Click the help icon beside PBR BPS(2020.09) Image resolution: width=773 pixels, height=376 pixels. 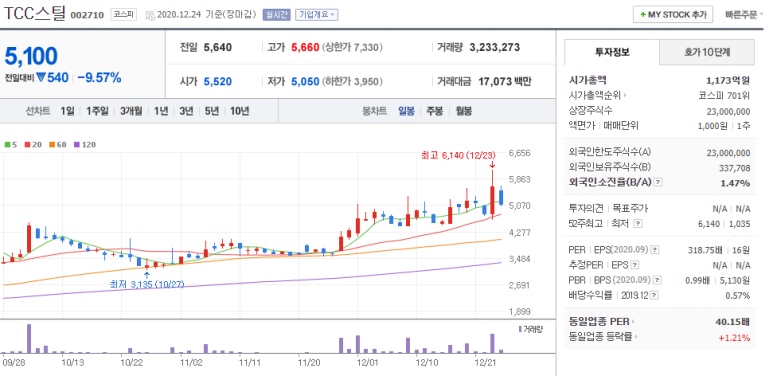(657, 280)
